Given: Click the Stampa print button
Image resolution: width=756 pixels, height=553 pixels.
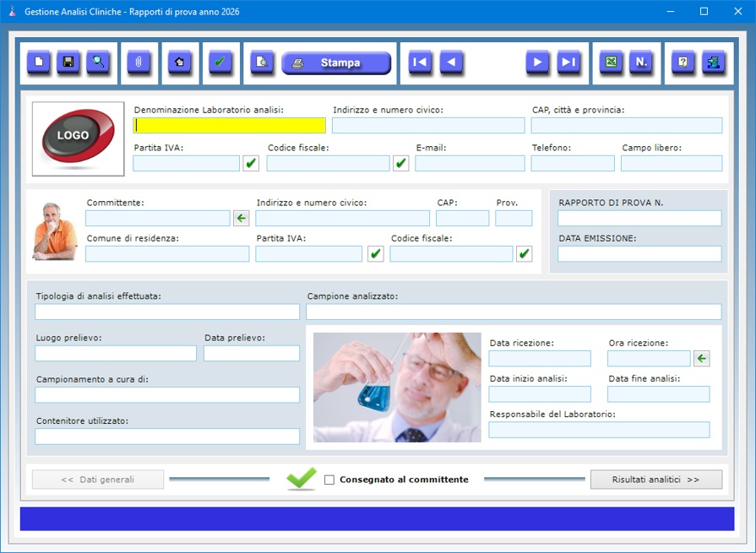Looking at the screenshot, I should 336,62.
